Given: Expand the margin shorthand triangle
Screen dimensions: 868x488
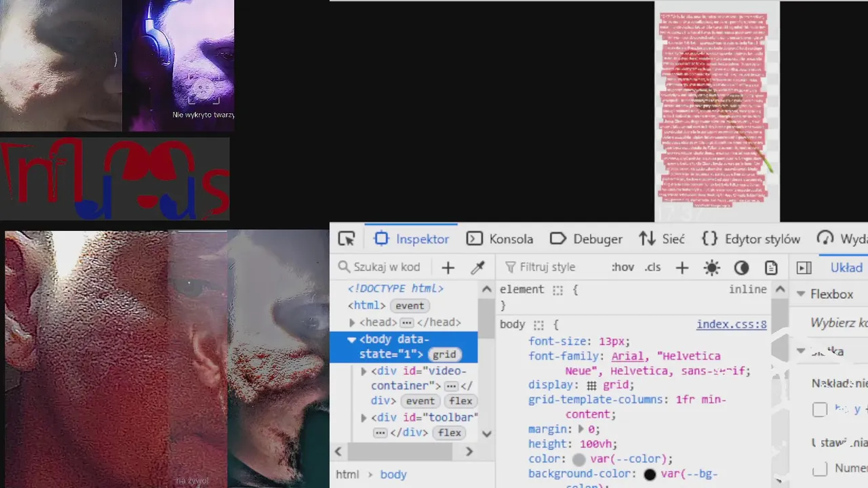Looking at the screenshot, I should pyautogui.click(x=580, y=429).
